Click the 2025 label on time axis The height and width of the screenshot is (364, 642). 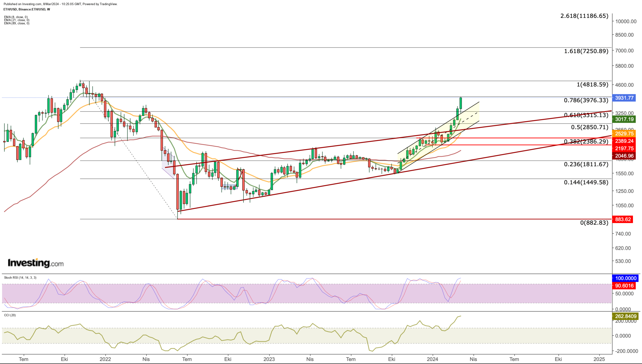599,359
